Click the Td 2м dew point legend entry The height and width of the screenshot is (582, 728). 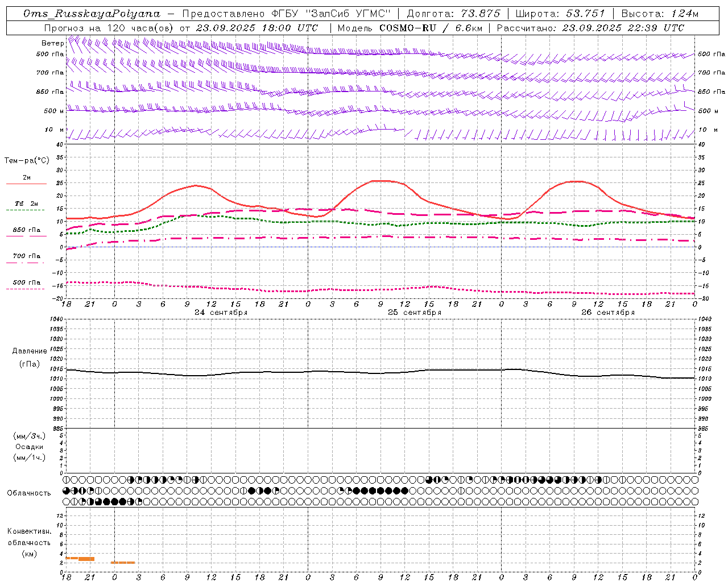click(27, 203)
